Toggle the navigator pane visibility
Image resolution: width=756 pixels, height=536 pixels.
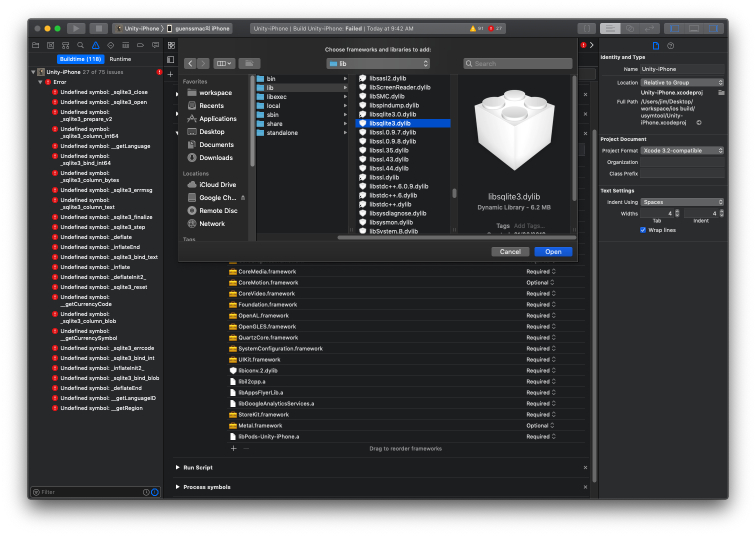[674, 28]
